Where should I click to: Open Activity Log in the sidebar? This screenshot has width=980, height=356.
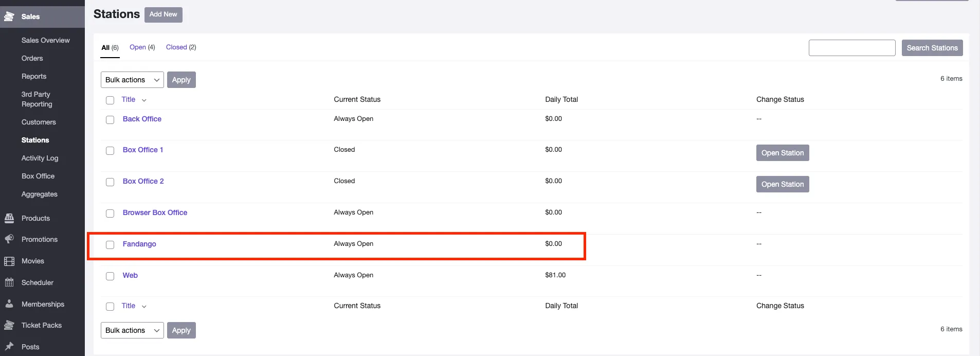point(40,158)
